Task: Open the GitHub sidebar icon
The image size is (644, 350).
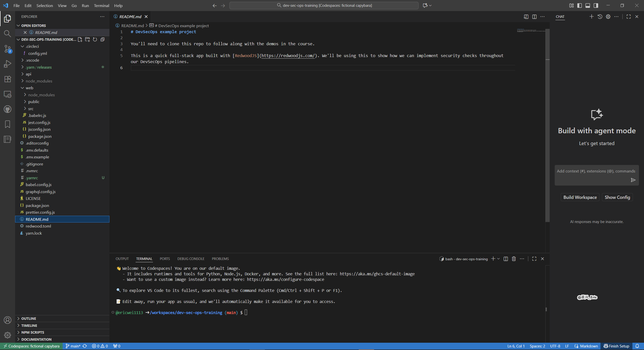Action: [8, 109]
